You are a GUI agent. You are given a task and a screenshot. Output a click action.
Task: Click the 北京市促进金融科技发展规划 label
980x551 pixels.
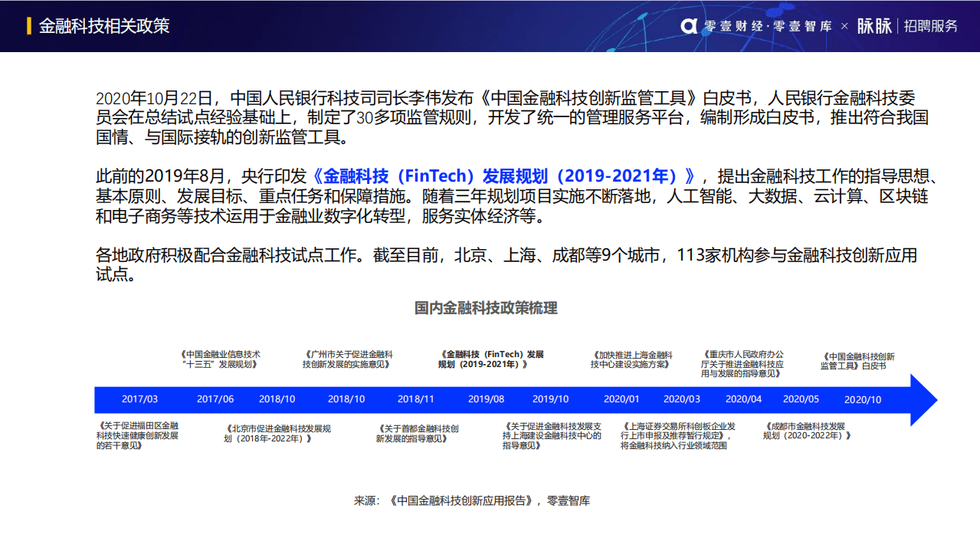[278, 433]
